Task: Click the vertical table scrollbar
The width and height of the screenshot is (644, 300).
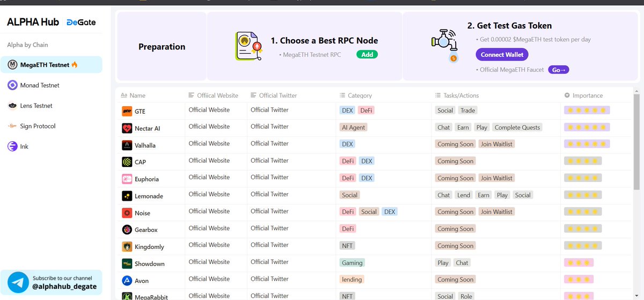Action: pyautogui.click(x=636, y=142)
